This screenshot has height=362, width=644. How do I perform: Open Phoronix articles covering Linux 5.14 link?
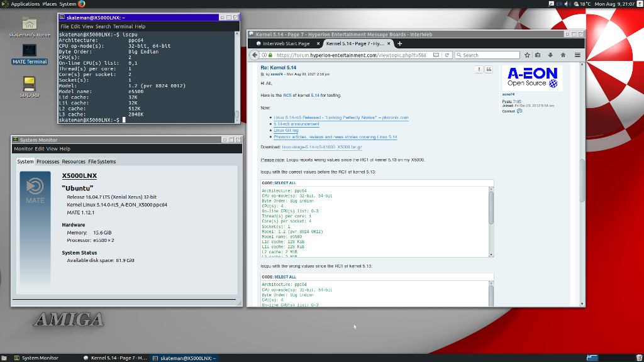click(x=335, y=137)
